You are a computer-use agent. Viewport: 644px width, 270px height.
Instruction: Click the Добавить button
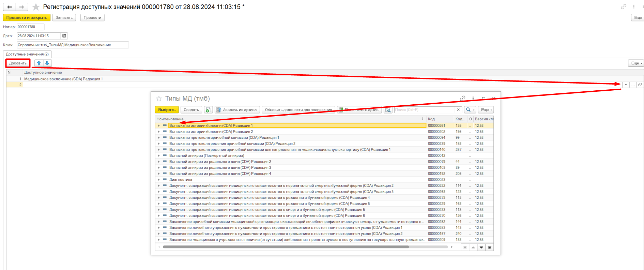(x=18, y=63)
